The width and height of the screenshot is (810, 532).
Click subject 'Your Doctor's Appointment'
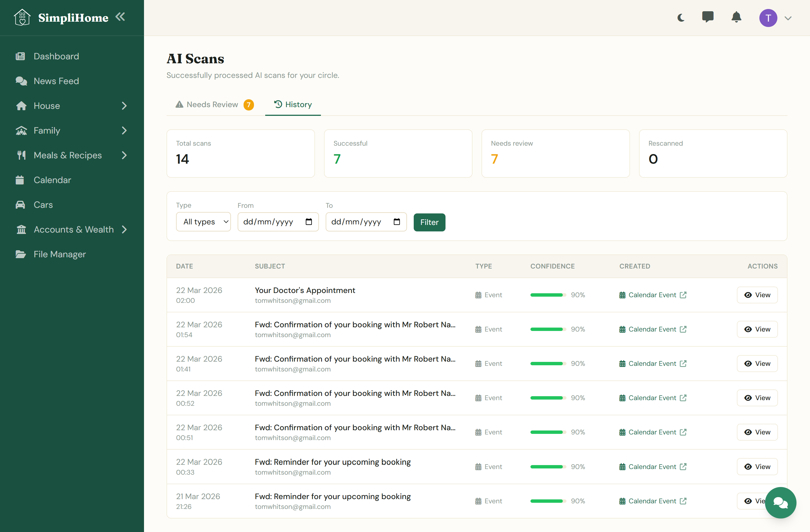tap(305, 290)
